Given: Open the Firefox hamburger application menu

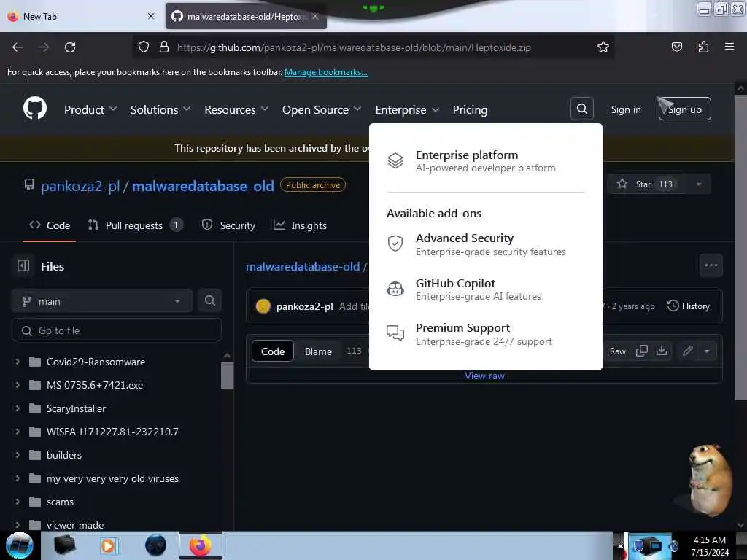Looking at the screenshot, I should pyautogui.click(x=729, y=47).
